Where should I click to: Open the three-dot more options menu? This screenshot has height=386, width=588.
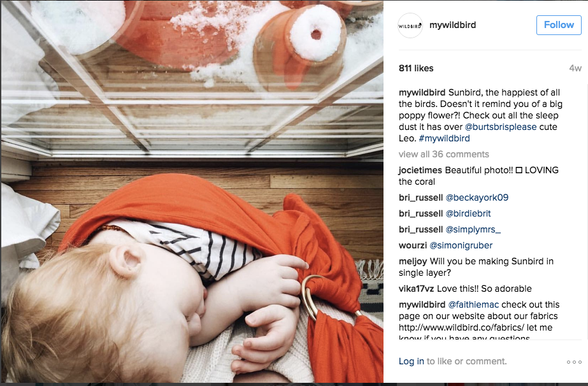point(574,362)
